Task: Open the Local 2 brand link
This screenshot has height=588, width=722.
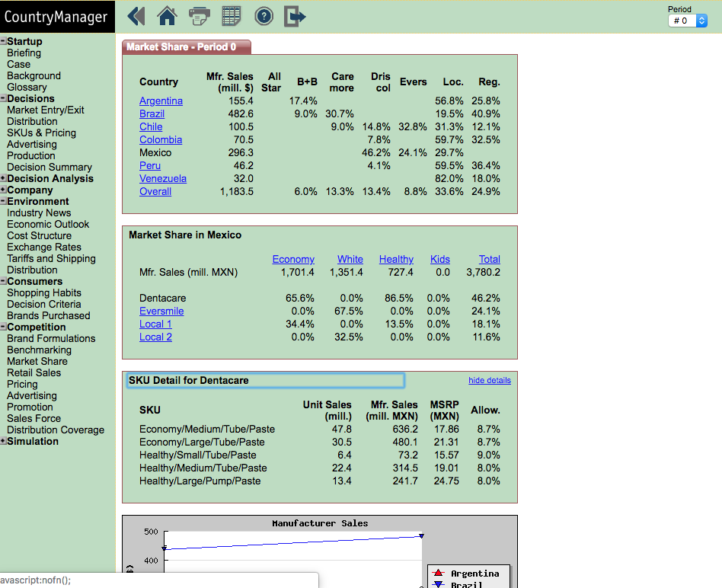Action: click(x=155, y=337)
